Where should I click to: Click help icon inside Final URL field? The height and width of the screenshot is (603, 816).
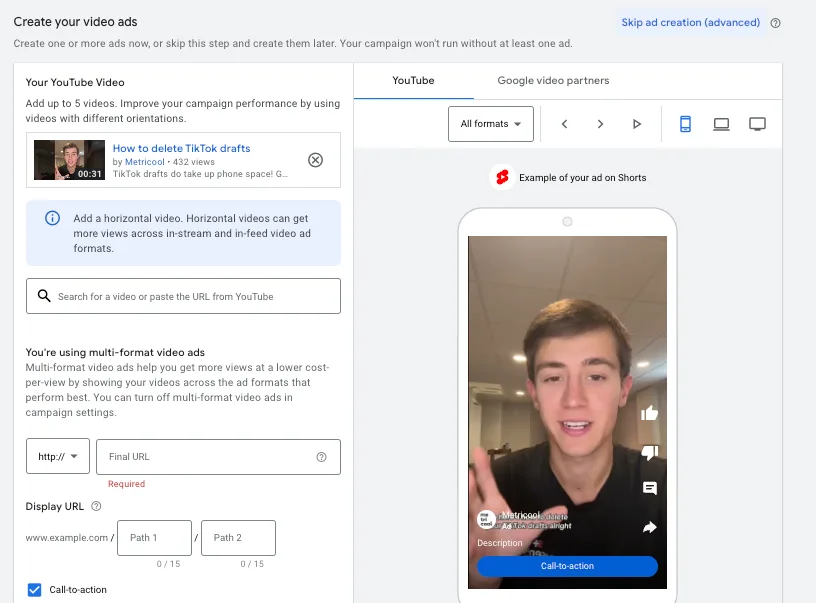(x=322, y=457)
